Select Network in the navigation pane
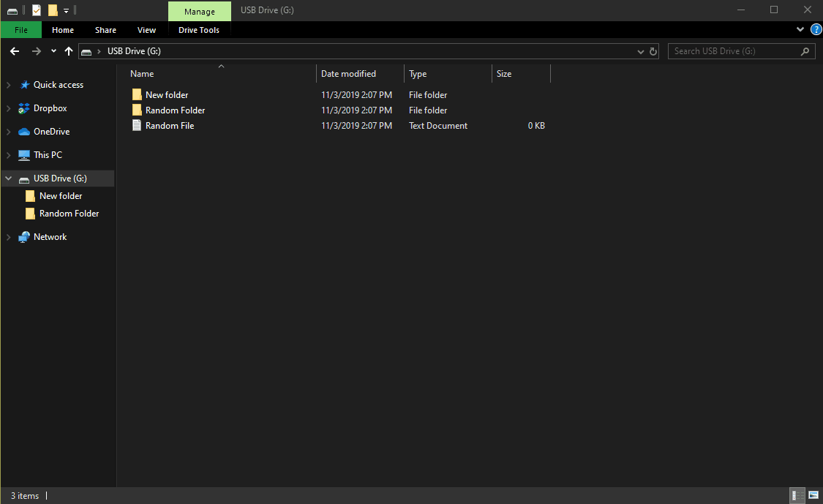 coord(50,237)
